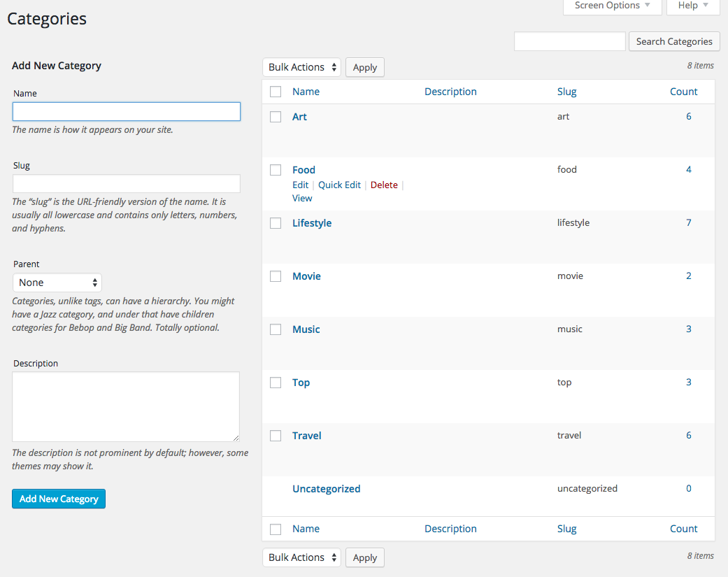The height and width of the screenshot is (577, 728).
Task: Sort categories by the Count column
Action: 683,91
